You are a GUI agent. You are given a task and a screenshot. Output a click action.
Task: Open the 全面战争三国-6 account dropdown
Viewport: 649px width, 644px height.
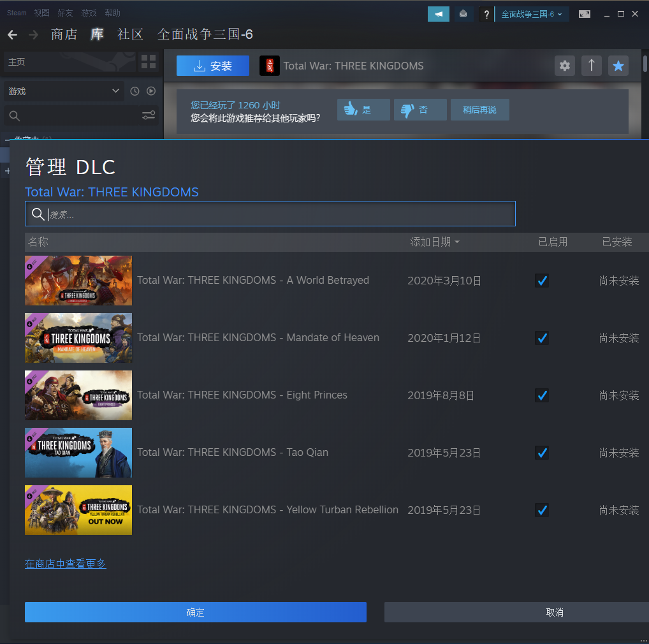click(x=532, y=14)
